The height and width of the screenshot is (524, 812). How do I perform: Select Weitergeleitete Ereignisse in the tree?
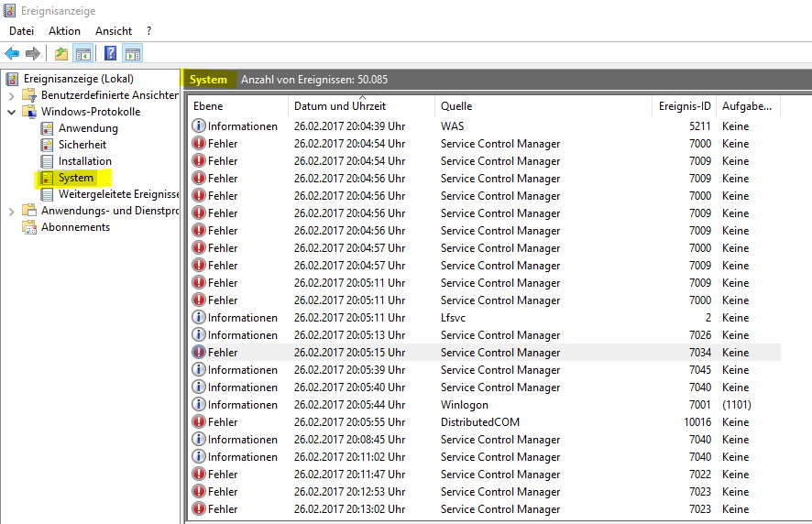pos(118,194)
